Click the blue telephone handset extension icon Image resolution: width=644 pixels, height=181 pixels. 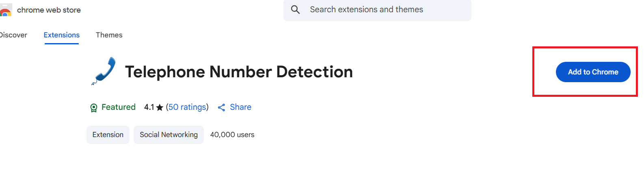(104, 71)
